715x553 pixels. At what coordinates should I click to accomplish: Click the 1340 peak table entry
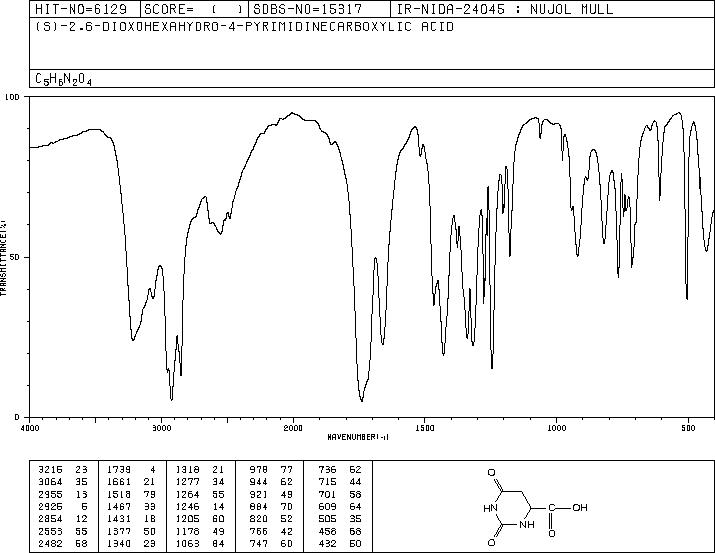pyautogui.click(x=119, y=543)
